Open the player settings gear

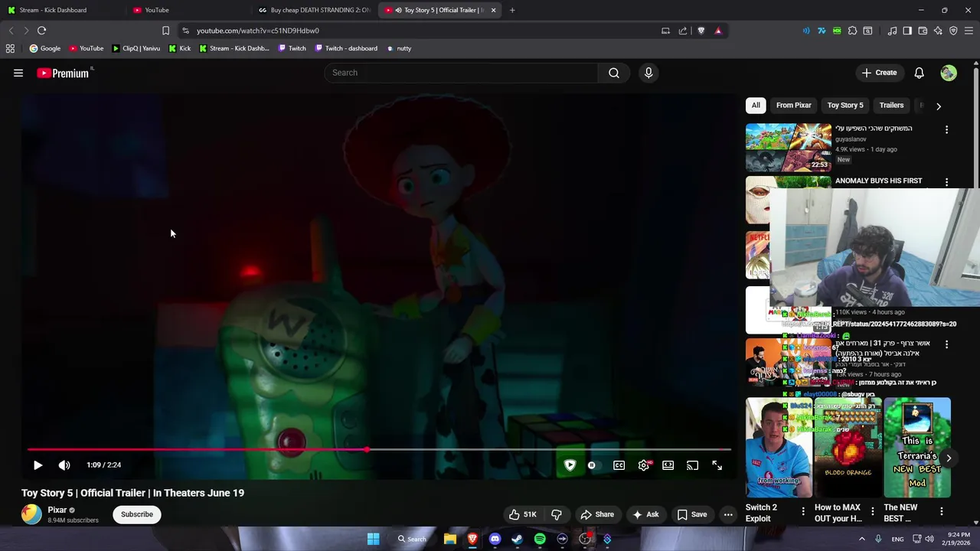(x=644, y=465)
